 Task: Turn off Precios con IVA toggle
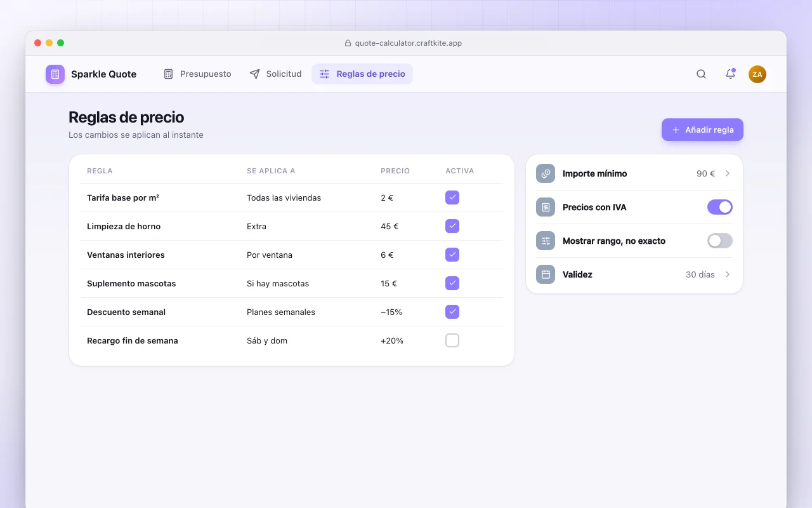[720, 207]
